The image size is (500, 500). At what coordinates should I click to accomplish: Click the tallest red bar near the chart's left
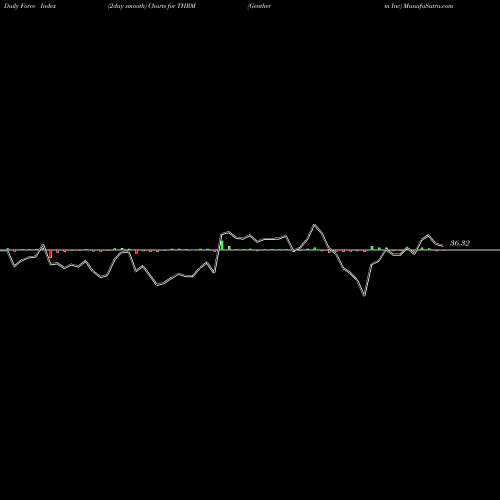click(x=51, y=254)
